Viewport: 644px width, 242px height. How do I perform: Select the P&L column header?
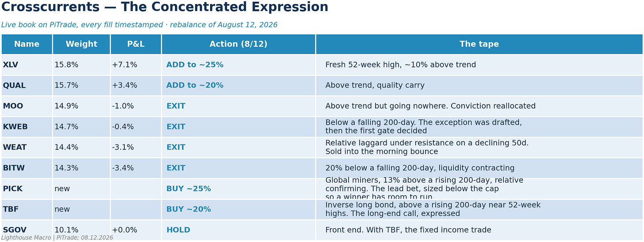click(136, 44)
